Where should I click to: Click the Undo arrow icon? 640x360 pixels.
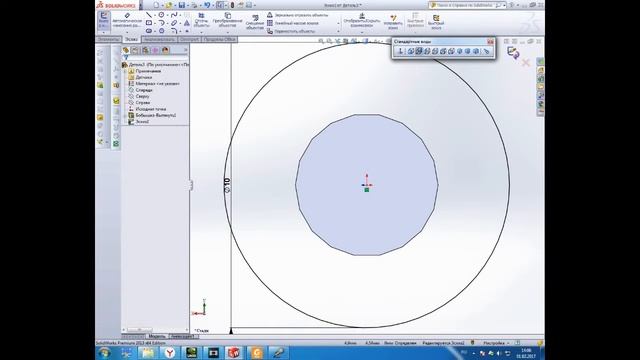click(207, 5)
